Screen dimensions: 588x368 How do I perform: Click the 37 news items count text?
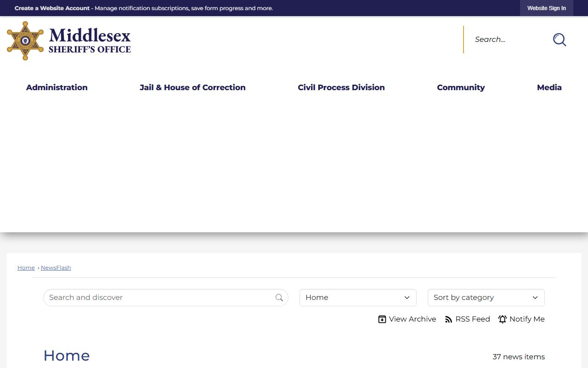click(x=519, y=357)
